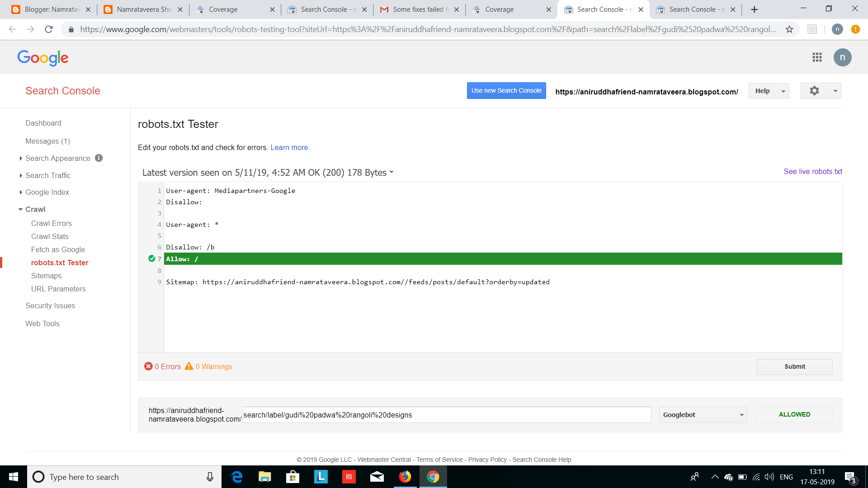Viewport: 868px width, 488px height.
Task: Click the Search Console settings gear icon
Action: [x=813, y=90]
